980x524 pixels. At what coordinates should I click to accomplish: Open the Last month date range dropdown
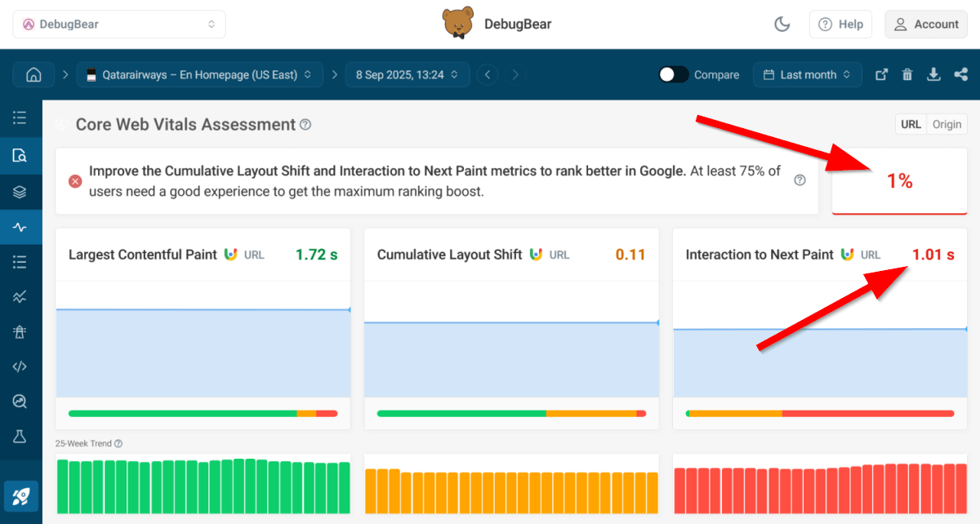807,75
